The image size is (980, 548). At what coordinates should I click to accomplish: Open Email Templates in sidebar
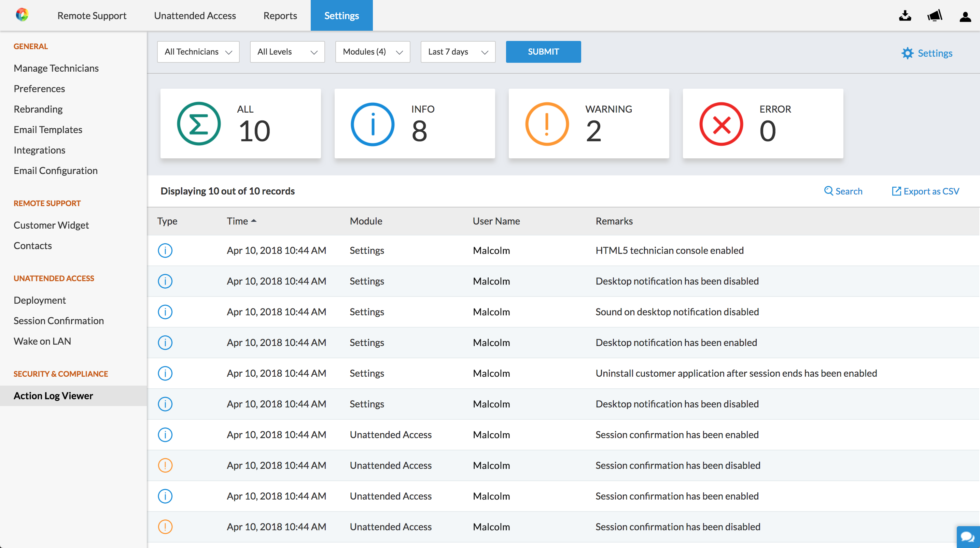[48, 130]
